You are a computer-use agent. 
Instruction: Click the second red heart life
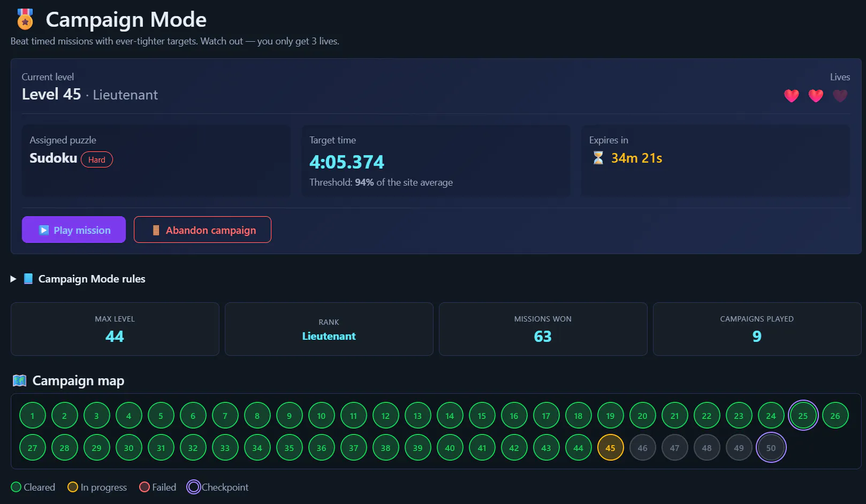[816, 96]
